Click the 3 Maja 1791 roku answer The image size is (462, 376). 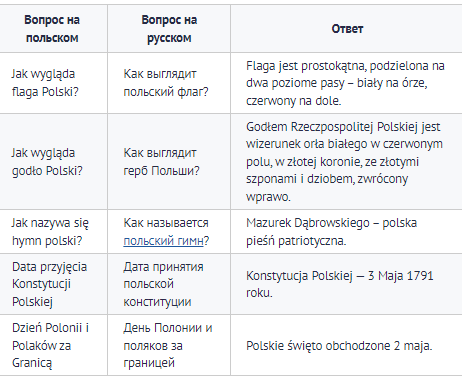(x=340, y=284)
